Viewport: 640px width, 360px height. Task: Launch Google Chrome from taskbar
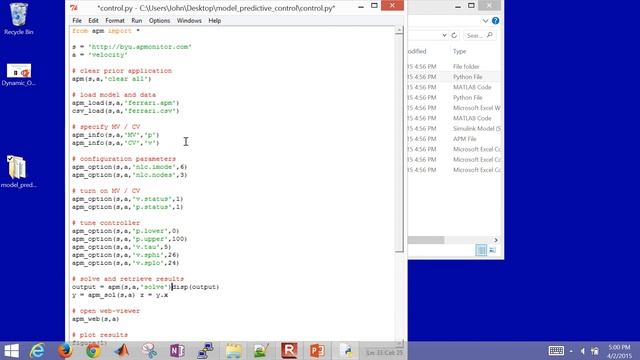[x=93, y=351]
